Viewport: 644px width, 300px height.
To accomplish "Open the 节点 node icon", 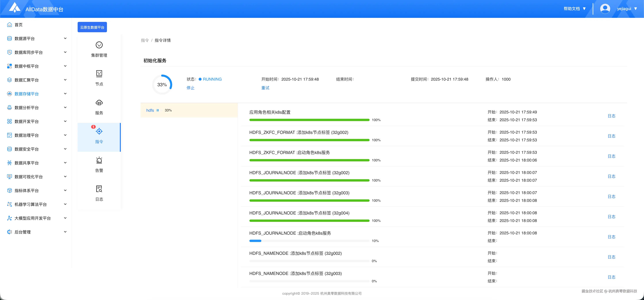I will [99, 74].
